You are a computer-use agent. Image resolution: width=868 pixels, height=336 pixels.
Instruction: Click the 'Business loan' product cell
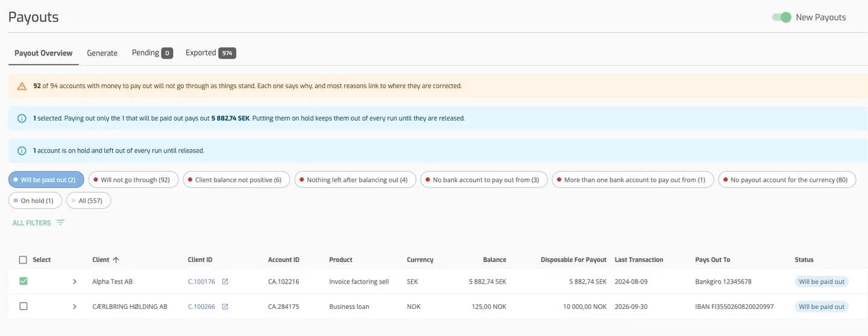349,306
